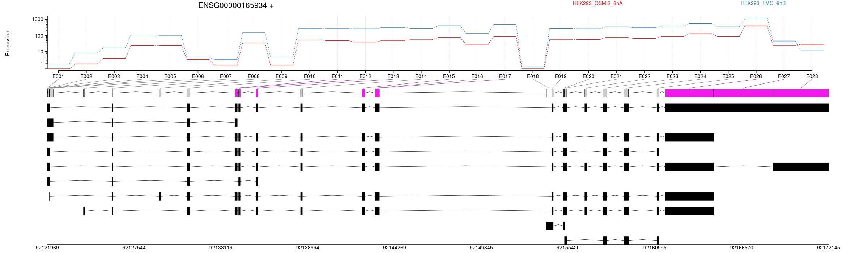Viewport: 868px width, 253px height.
Task: Click genomic coordinate 92149845
Action: coord(481,248)
